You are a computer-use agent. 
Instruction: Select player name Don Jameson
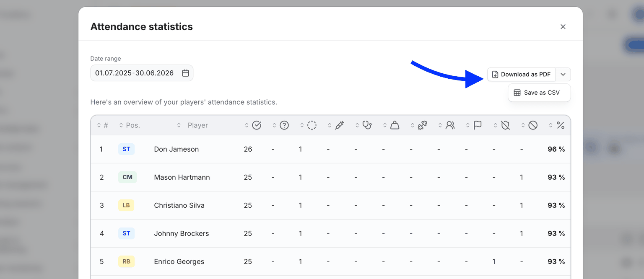(x=177, y=149)
